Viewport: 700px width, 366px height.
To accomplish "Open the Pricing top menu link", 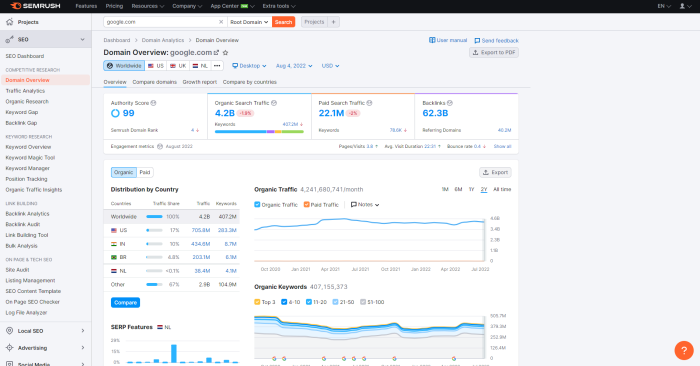I will [114, 6].
